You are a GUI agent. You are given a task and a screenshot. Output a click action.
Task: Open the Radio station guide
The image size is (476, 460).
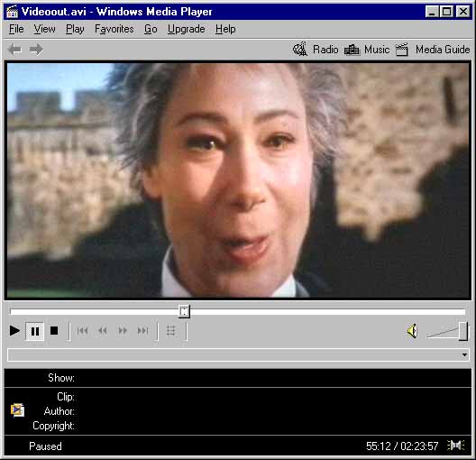click(x=316, y=50)
